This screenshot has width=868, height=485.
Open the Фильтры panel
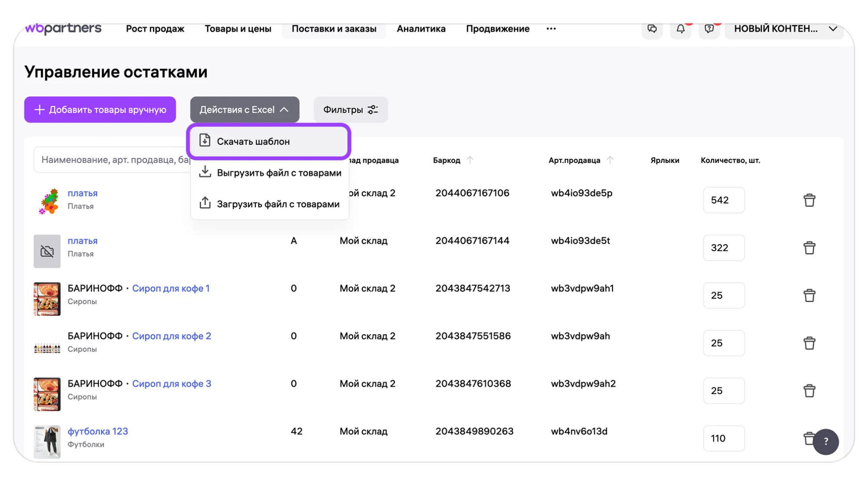click(x=350, y=110)
